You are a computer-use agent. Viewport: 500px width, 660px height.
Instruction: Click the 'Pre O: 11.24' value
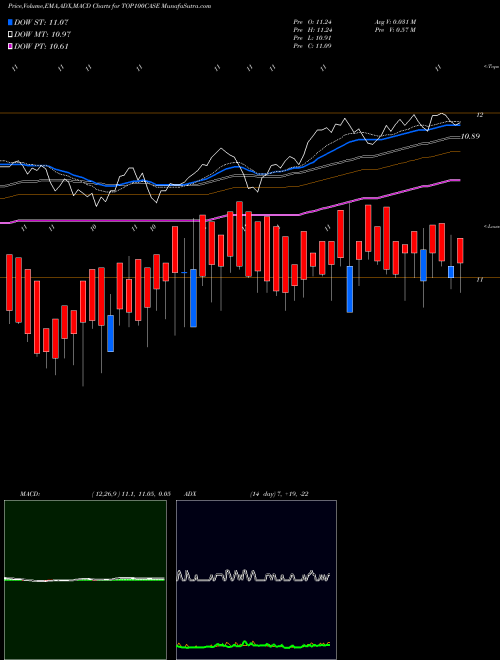312,22
